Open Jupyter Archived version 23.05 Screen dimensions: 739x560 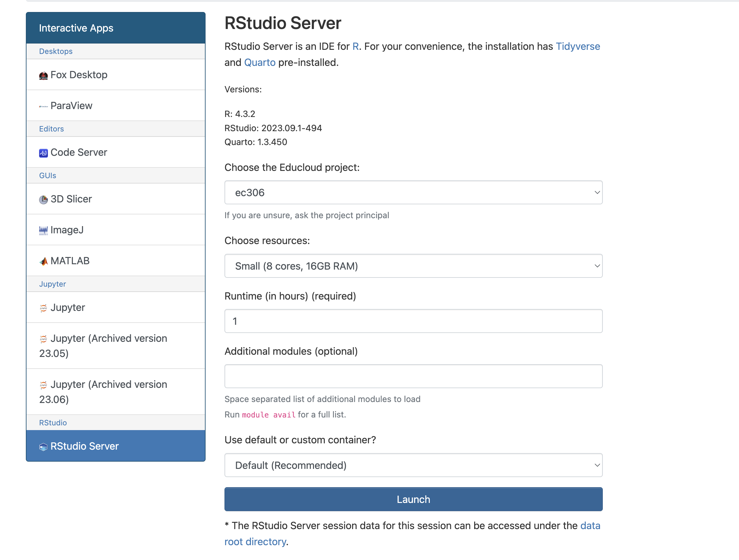pyautogui.click(x=108, y=346)
